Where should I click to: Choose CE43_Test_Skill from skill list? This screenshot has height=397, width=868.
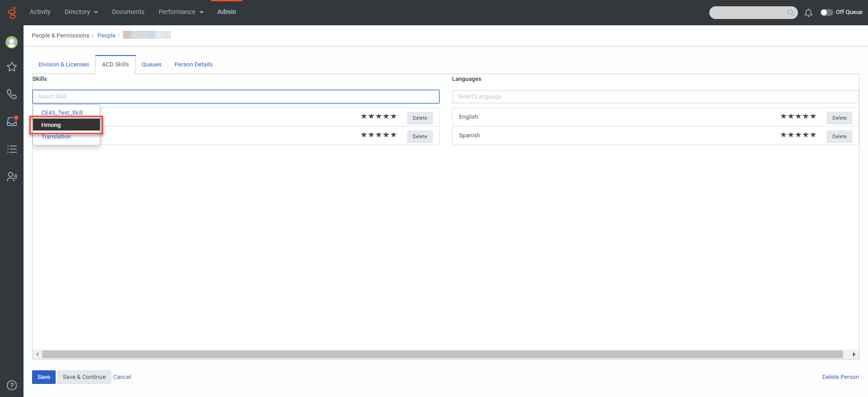66,112
